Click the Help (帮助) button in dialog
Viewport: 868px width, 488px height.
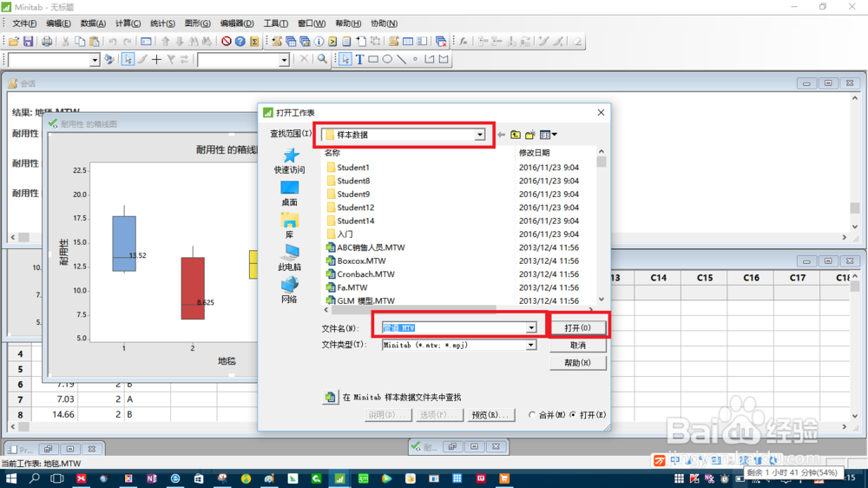578,363
